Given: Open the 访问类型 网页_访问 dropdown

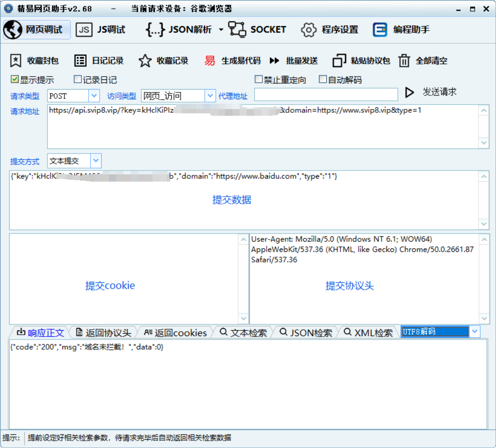Looking at the screenshot, I should click(x=210, y=96).
